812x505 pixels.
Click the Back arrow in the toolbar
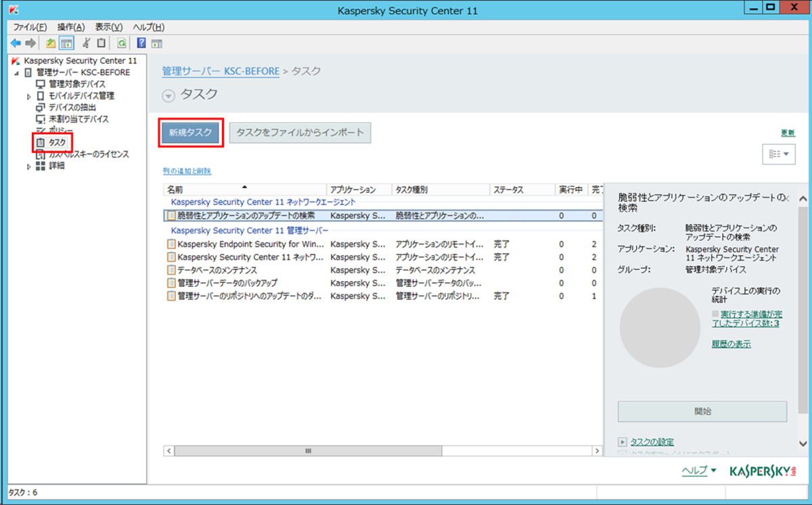tap(16, 43)
